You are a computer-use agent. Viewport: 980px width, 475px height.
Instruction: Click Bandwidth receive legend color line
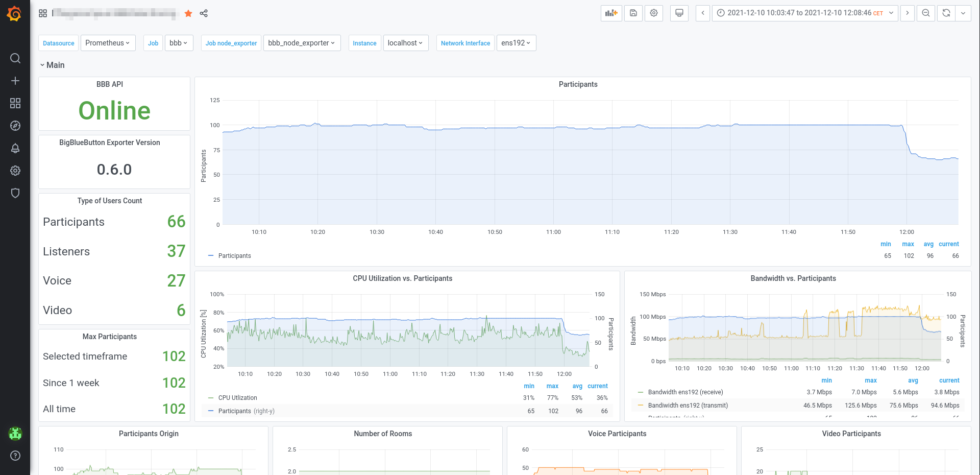tap(641, 392)
